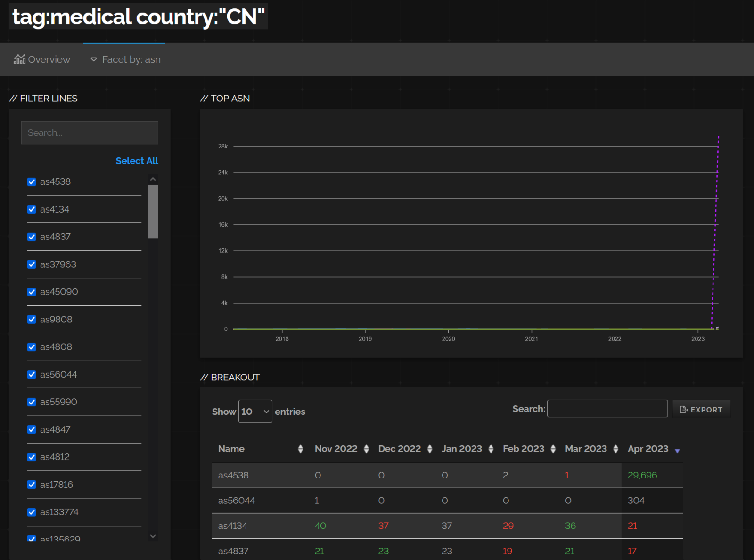
Task: Click the filter list scroll-down arrow
Action: (153, 536)
